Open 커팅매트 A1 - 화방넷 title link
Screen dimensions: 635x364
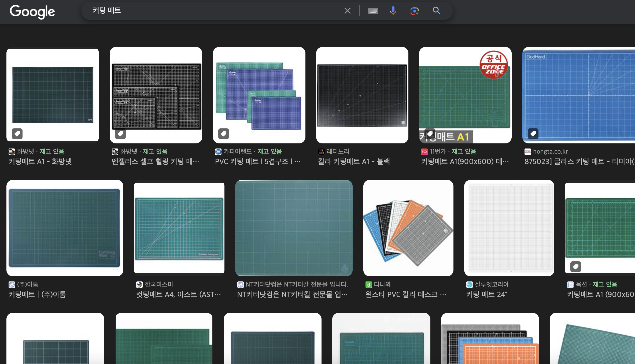coord(40,161)
